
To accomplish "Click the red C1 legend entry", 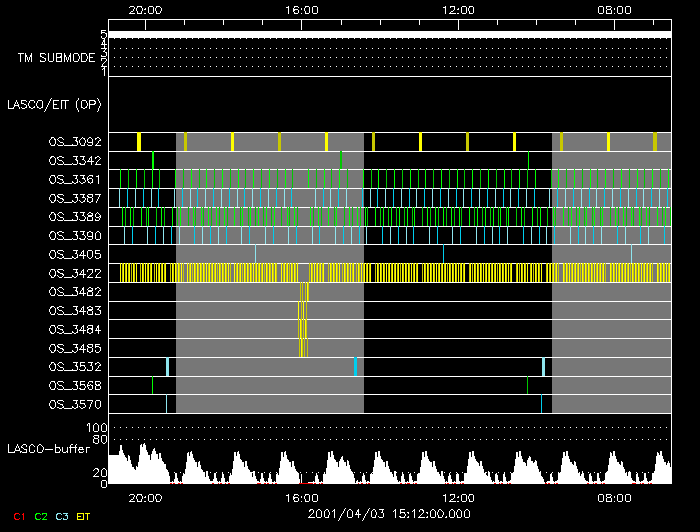I will 18,515.
